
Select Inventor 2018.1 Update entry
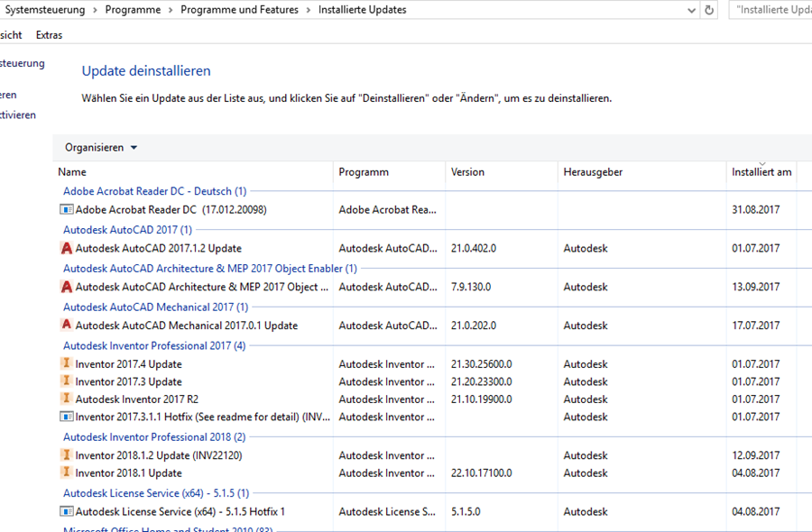[128, 473]
